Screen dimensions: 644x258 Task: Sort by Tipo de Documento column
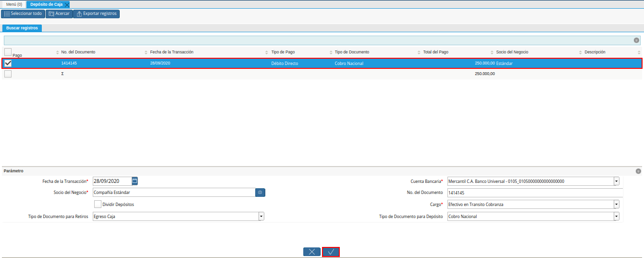tap(352, 52)
